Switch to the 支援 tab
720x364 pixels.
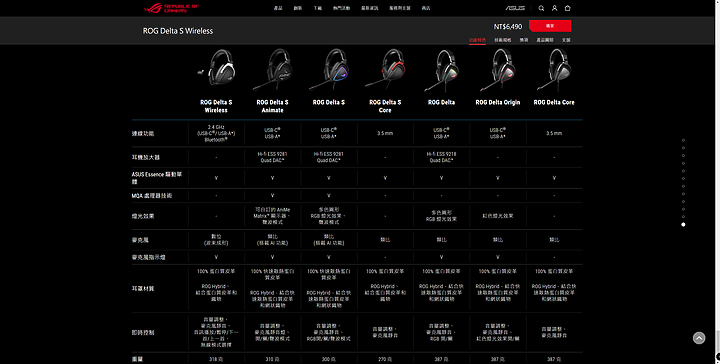click(566, 40)
